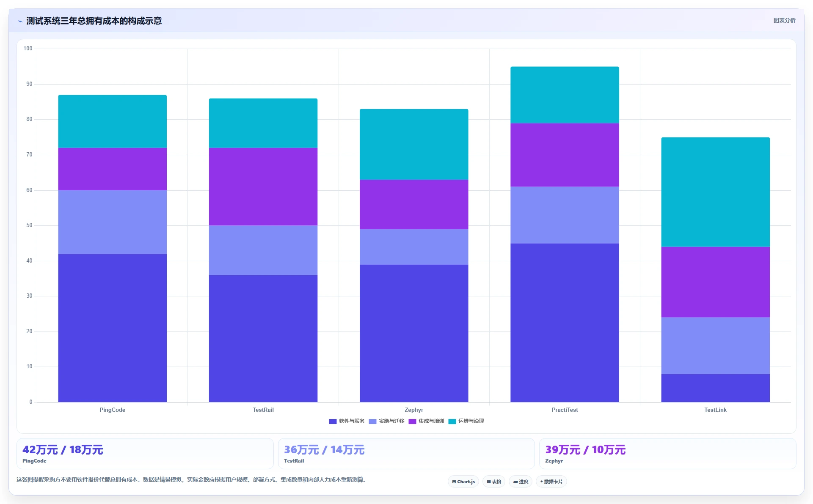Click PractiTest's dark blue 软件与服务 segment
Screen dimensions: 813x504
pyautogui.click(x=565, y=323)
